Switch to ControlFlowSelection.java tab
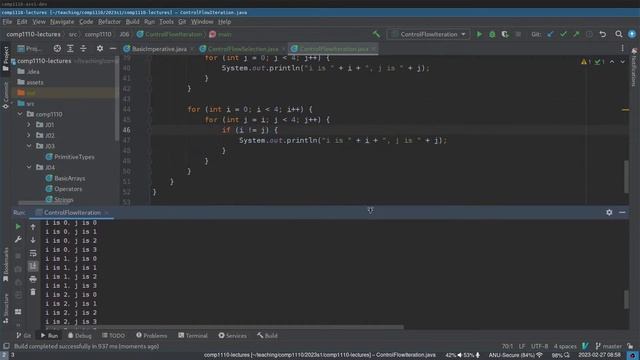Image resolution: width=640 pixels, height=360 pixels. 242,49
